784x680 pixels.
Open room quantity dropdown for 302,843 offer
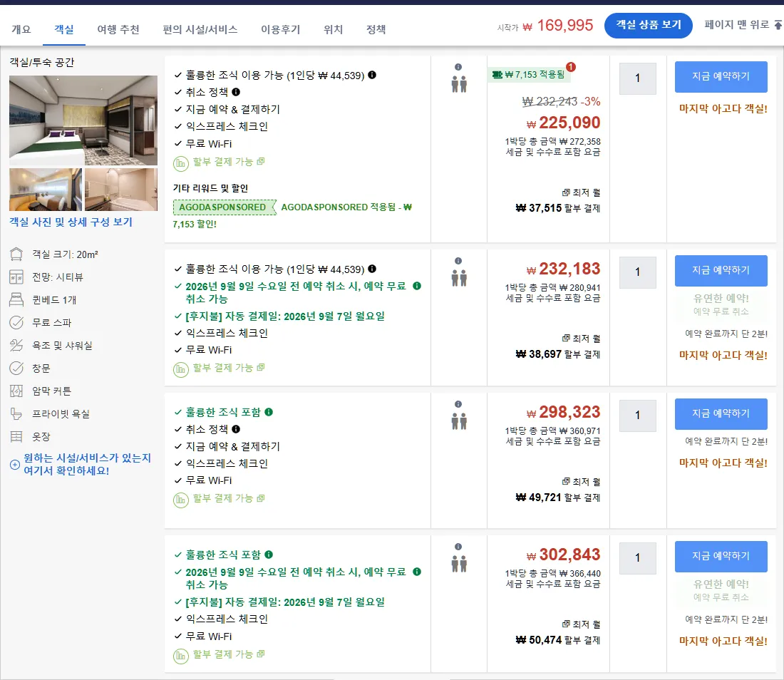point(637,558)
